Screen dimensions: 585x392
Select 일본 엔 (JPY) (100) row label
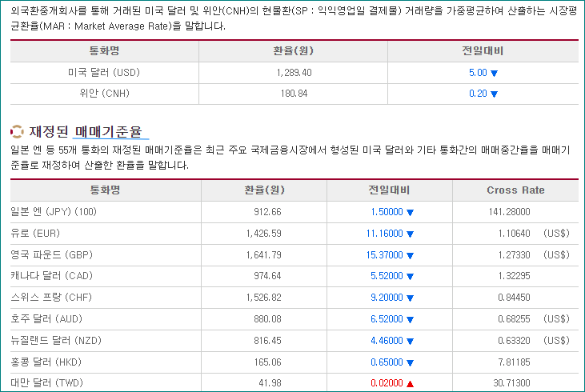(54, 212)
